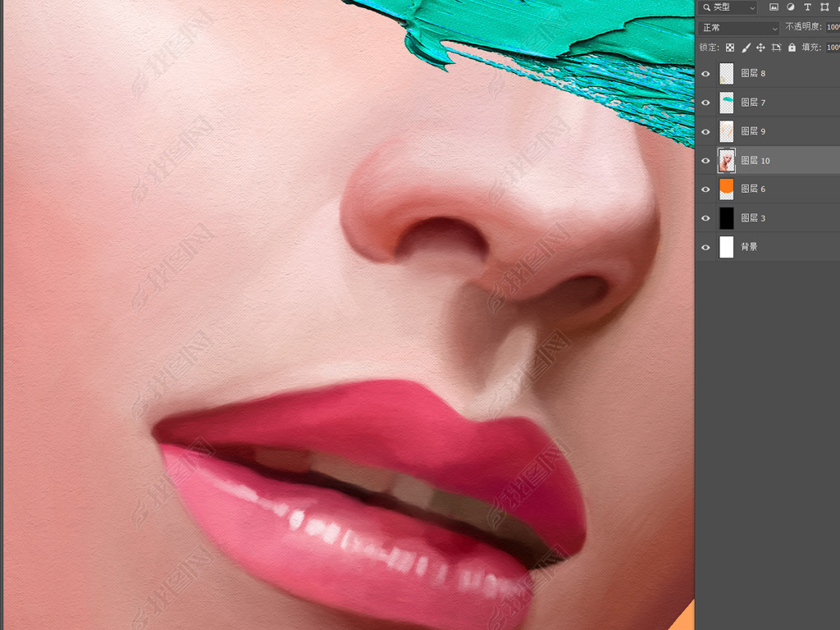Enable lock image pixels brush icon

coord(745,48)
